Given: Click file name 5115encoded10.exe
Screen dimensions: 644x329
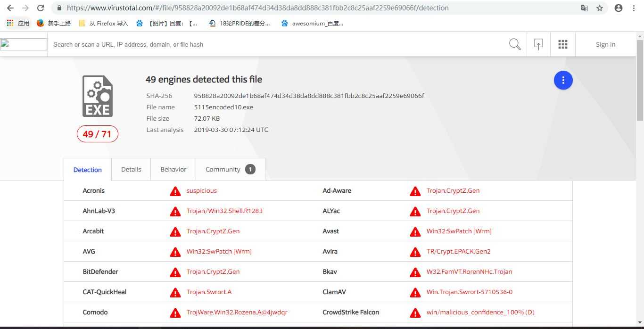Looking at the screenshot, I should coord(223,107).
